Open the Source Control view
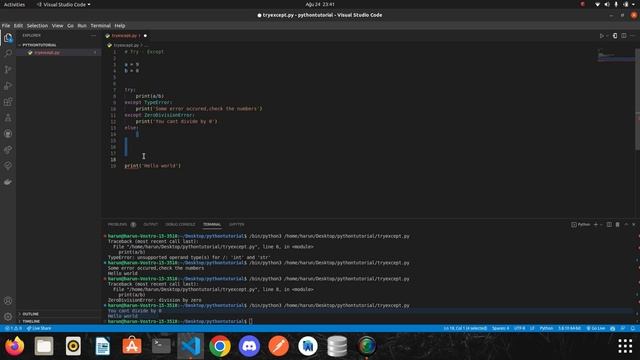 click(x=8, y=70)
